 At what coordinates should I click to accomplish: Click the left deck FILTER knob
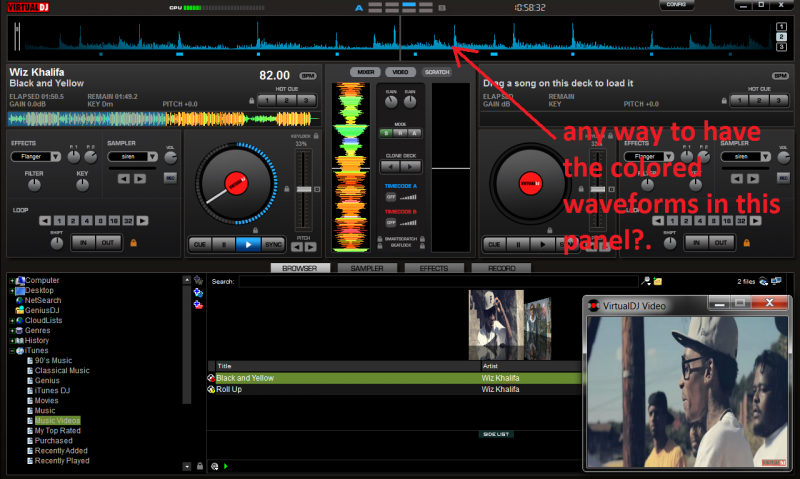pos(34,185)
